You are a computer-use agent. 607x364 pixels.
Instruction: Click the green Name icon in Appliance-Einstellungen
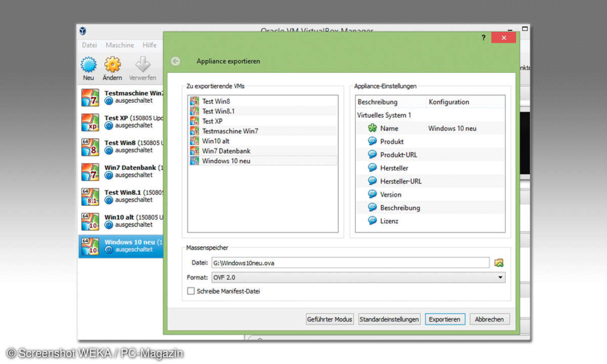click(372, 128)
